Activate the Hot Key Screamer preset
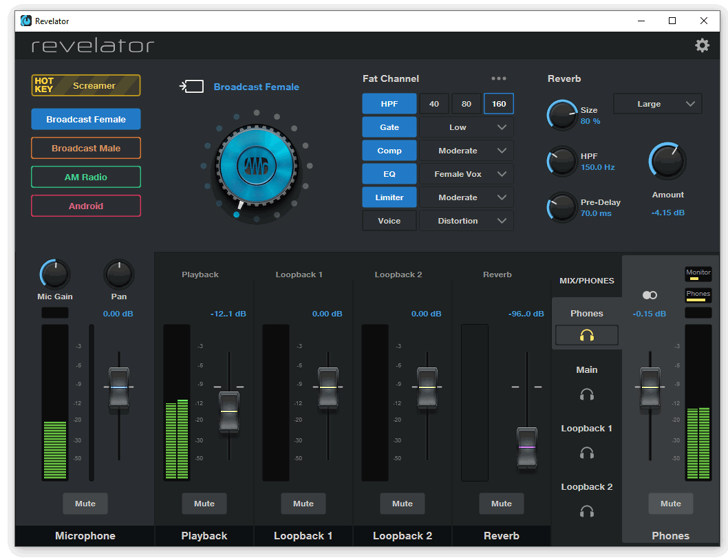The image size is (728, 560). 86,85
